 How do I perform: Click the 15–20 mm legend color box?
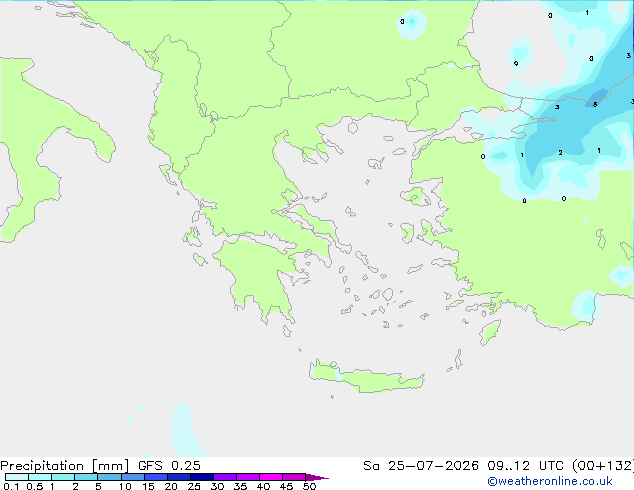[x=156, y=477]
